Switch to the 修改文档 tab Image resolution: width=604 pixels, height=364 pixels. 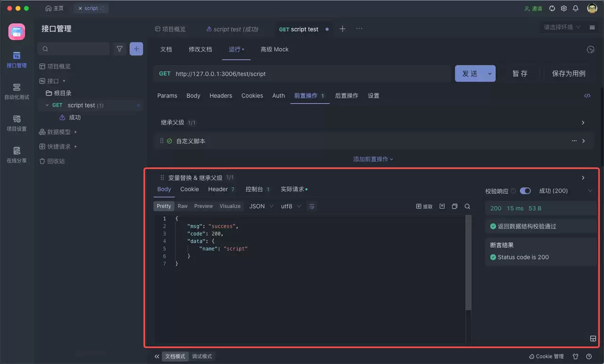(201, 50)
